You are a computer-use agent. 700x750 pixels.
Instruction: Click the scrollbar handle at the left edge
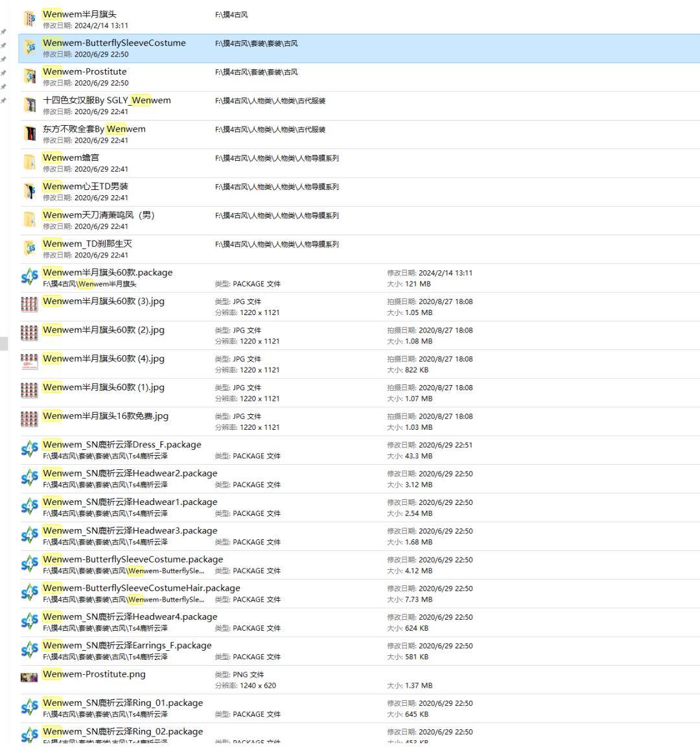coord(3,344)
